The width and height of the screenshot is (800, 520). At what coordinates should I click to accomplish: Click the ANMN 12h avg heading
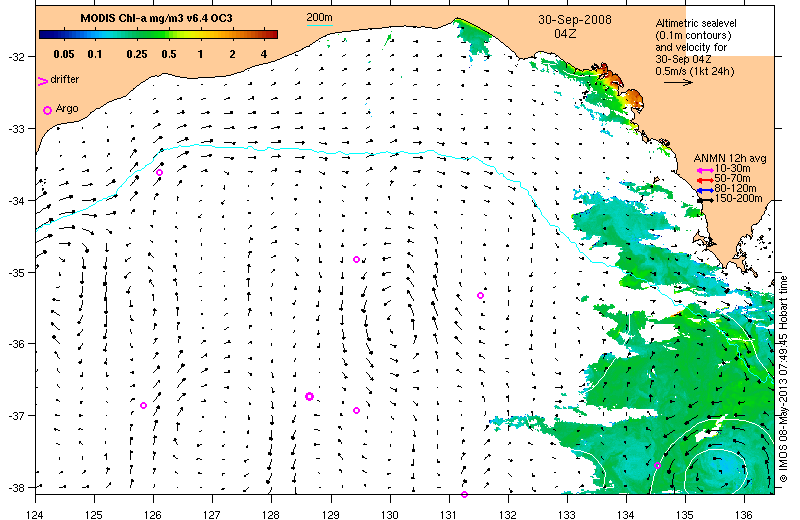(x=730, y=158)
